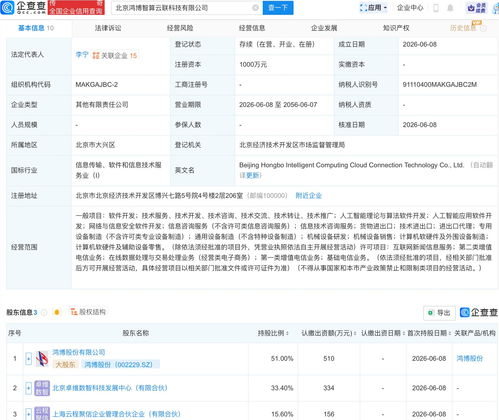The width and height of the screenshot is (499, 420).
Task: Open 上海云程聚信企业管理合伙企业 link
Action: coord(116,414)
